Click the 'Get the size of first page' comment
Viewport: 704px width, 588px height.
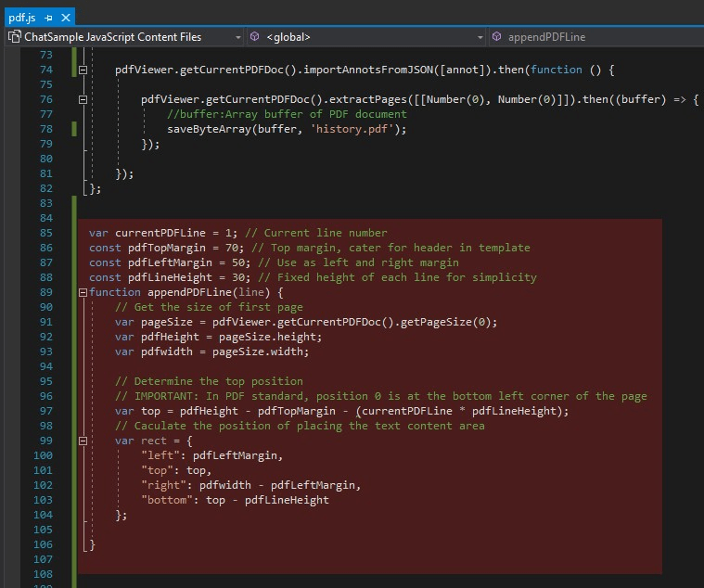pyautogui.click(x=209, y=307)
